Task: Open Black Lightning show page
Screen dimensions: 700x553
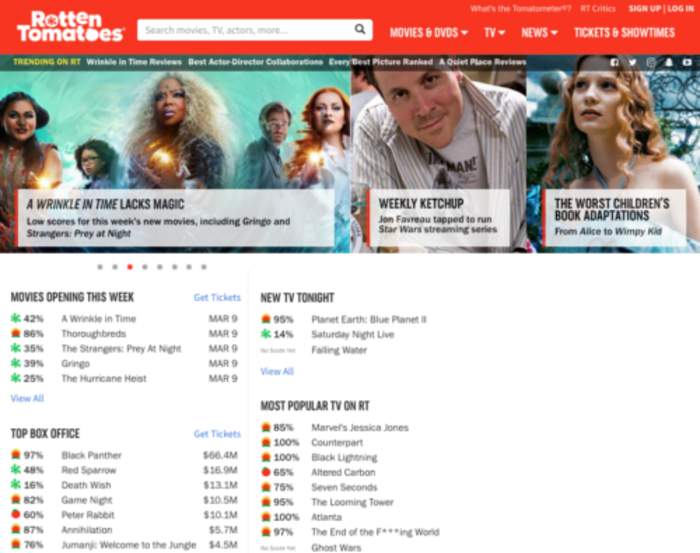Action: coord(344,457)
